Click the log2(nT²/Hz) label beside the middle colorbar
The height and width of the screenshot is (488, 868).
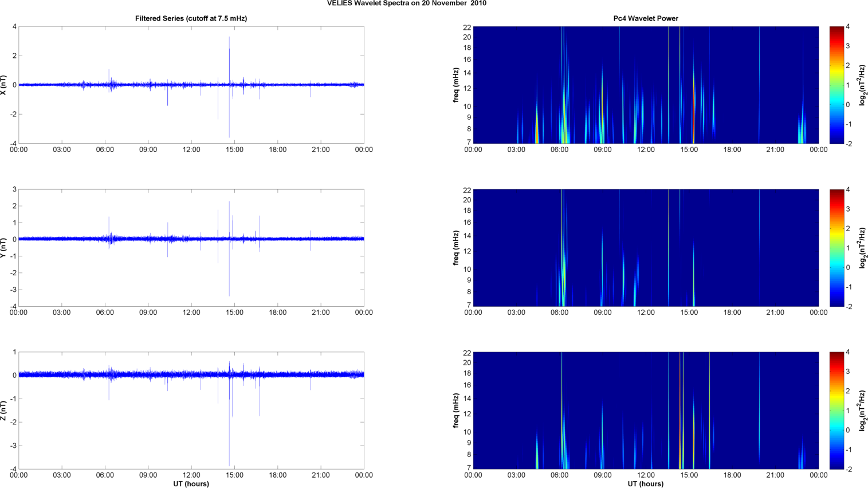click(862, 248)
